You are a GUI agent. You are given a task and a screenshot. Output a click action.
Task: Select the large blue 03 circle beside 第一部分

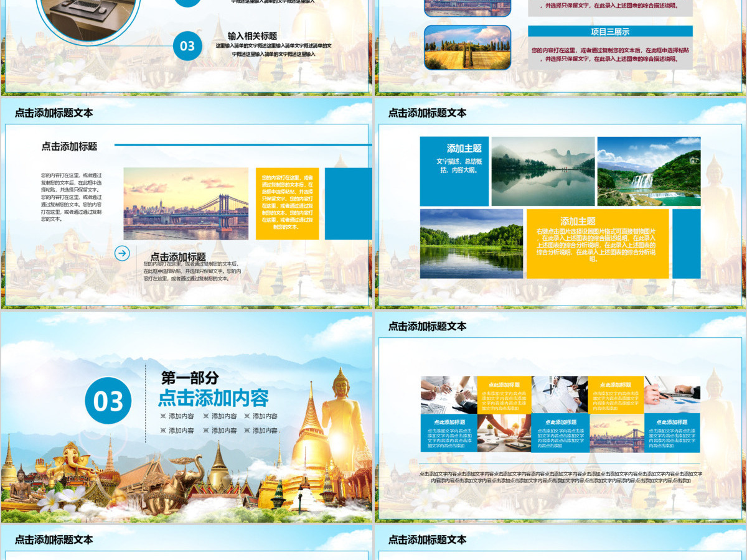[108, 401]
